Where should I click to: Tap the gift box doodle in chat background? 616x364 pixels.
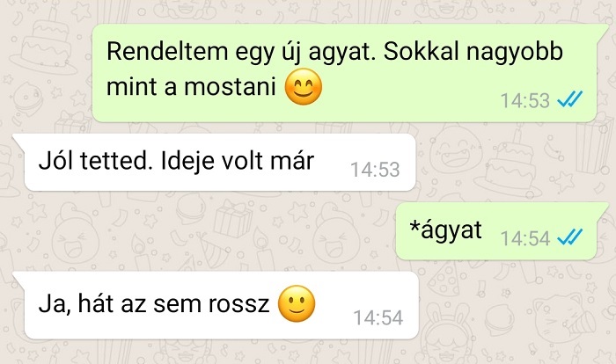(232, 218)
